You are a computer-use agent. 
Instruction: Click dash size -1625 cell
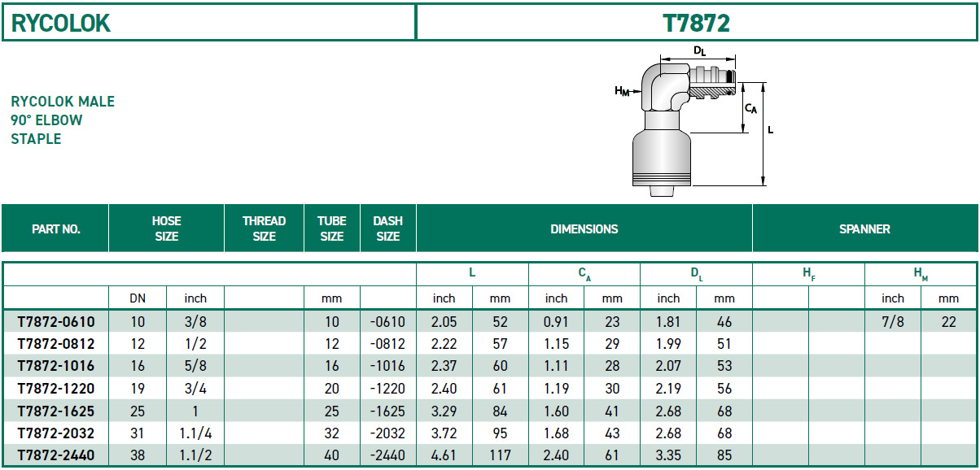(x=388, y=411)
